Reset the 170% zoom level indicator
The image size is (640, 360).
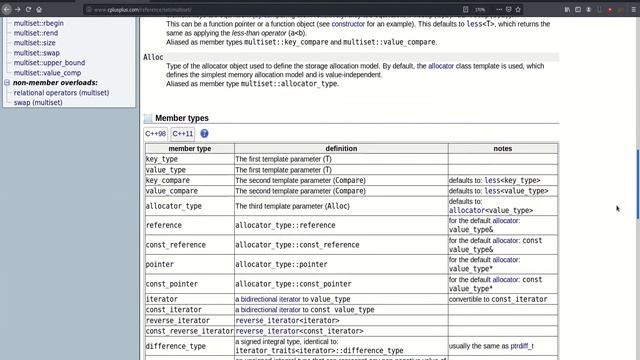click(480, 9)
